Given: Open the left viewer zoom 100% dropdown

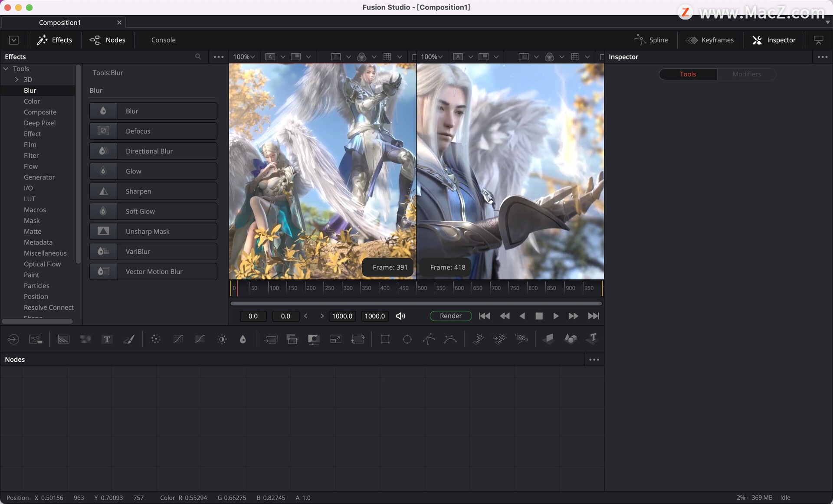Looking at the screenshot, I should point(243,56).
